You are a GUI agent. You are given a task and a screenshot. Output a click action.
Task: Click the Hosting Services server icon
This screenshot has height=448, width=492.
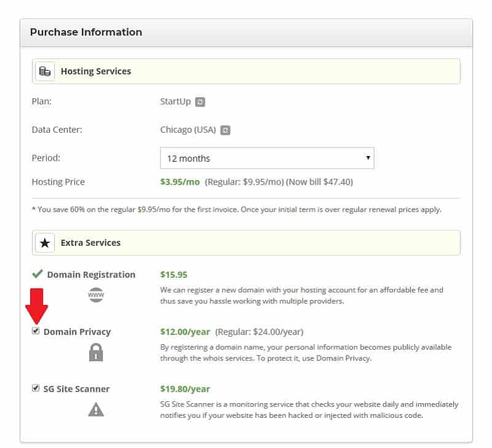(x=45, y=71)
